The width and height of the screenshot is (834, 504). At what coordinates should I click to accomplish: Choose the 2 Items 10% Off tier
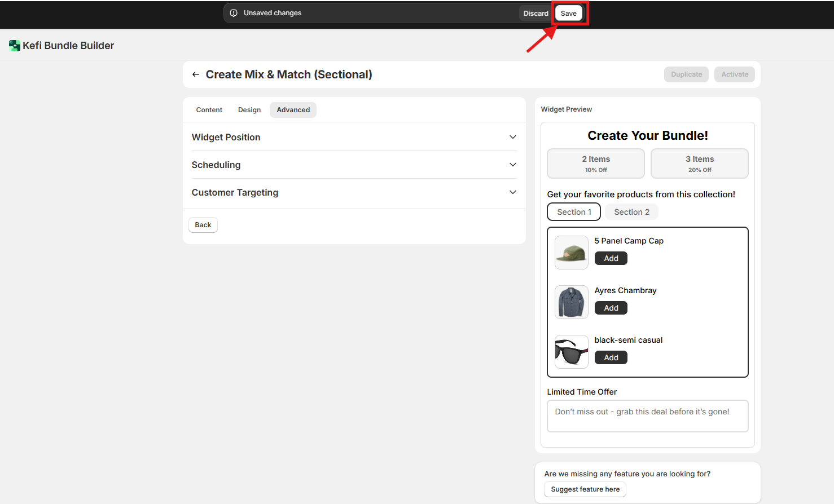(596, 163)
